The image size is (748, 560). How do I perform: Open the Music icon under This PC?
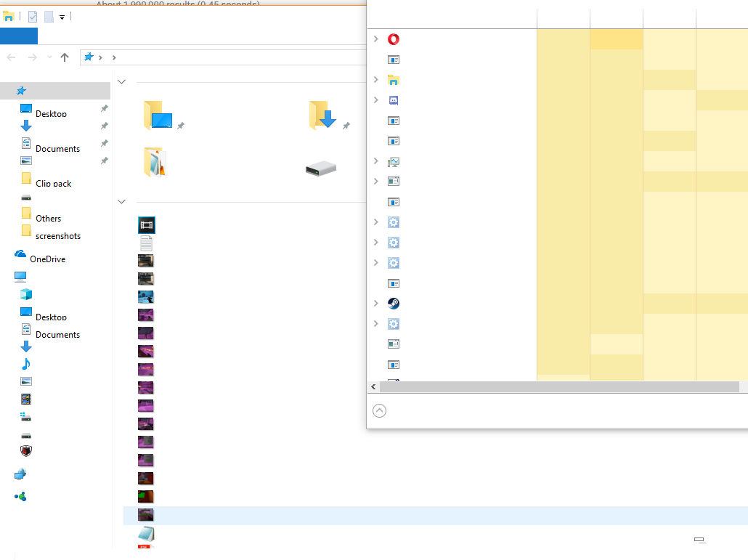(x=26, y=364)
